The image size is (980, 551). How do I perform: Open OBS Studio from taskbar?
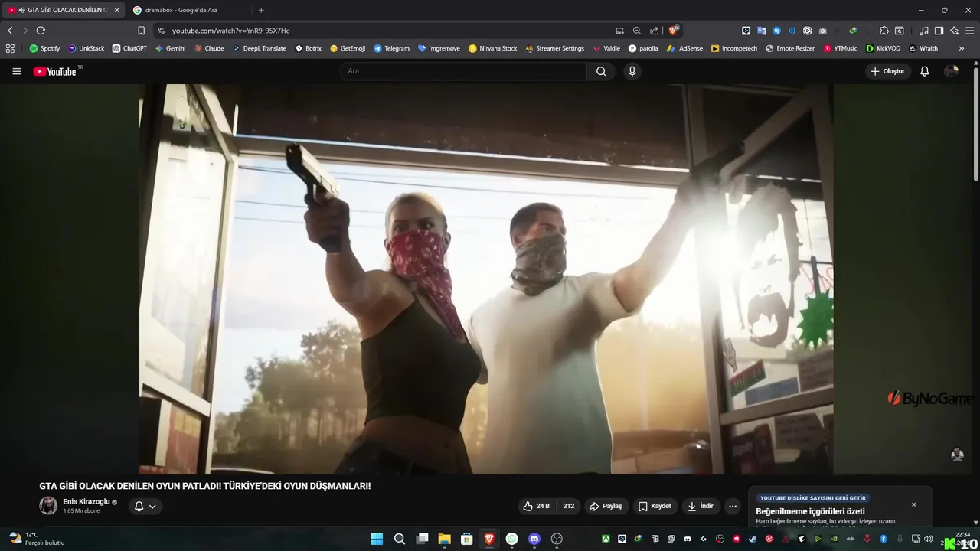[x=557, y=539]
